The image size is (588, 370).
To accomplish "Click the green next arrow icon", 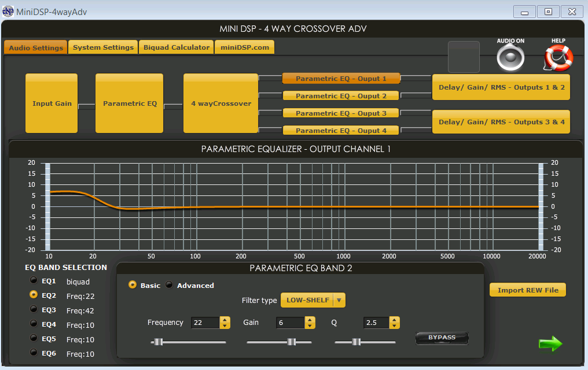I will [550, 343].
